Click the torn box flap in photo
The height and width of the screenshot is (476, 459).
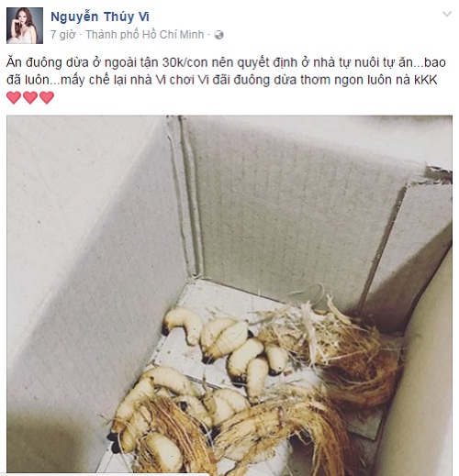pos(439,175)
